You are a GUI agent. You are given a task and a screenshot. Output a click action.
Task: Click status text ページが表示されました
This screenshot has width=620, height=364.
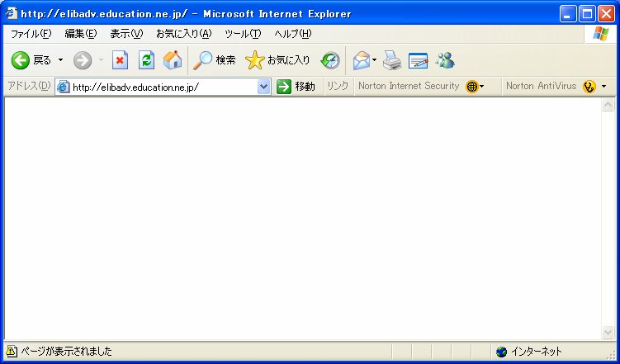point(66,351)
